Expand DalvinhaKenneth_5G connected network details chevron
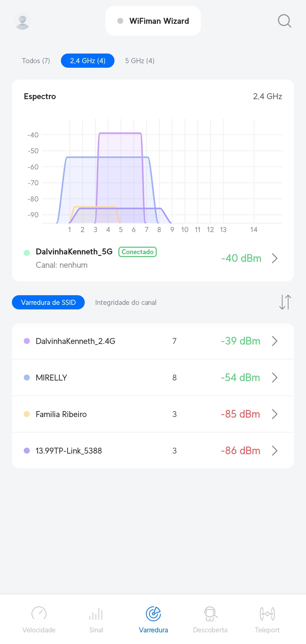 (274, 258)
